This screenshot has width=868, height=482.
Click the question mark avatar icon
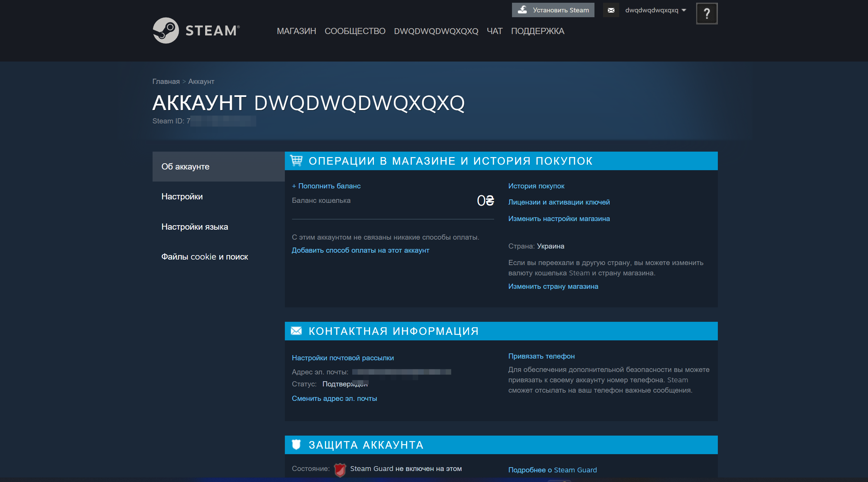point(706,14)
